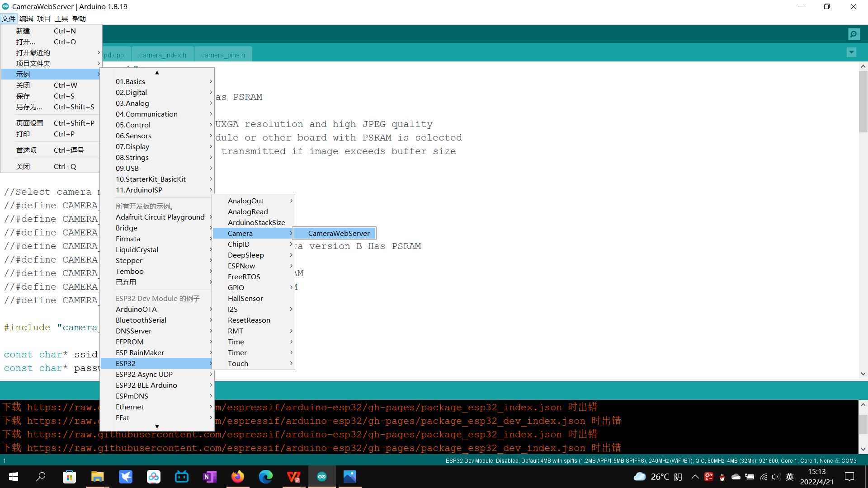Open Microsoft Edge from the taskbar
The height and width of the screenshot is (488, 868).
point(265,477)
